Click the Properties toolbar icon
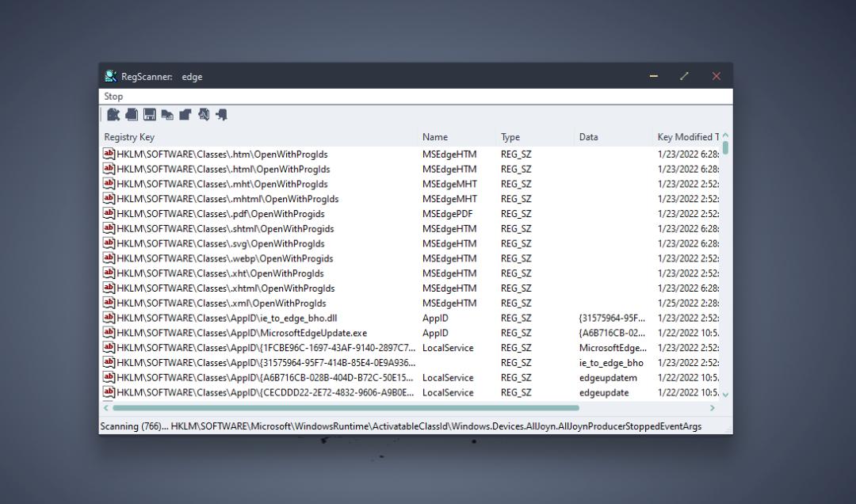This screenshot has height=504, width=856. point(185,115)
